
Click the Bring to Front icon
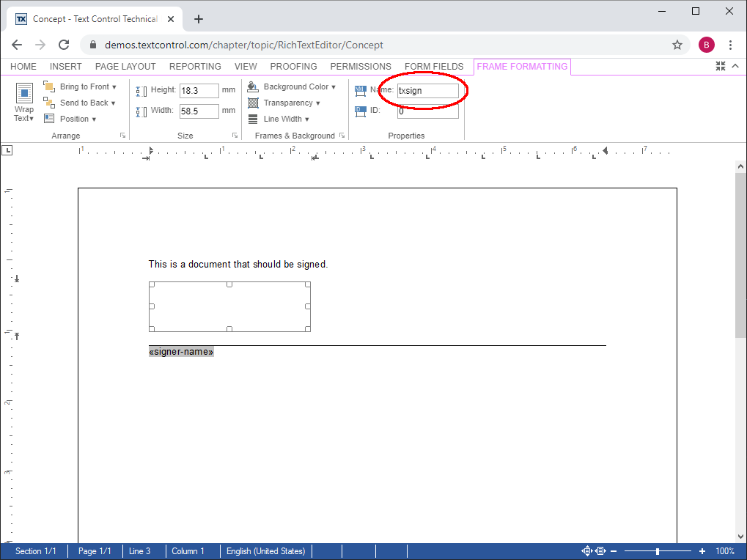48,86
